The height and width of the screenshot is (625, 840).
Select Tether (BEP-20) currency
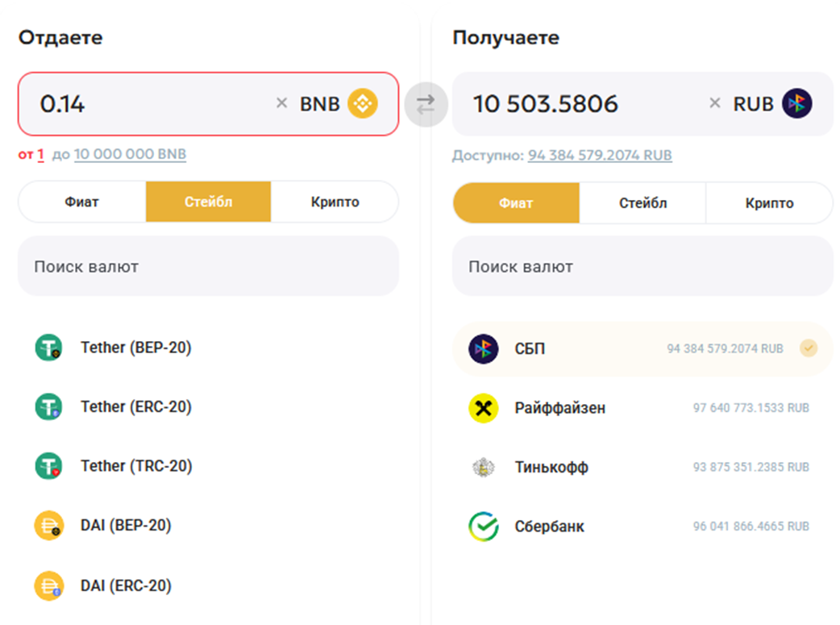click(135, 348)
